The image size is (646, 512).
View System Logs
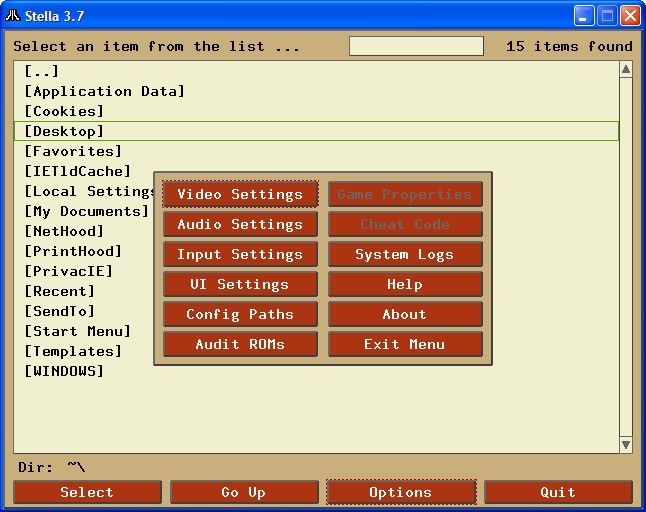point(405,254)
